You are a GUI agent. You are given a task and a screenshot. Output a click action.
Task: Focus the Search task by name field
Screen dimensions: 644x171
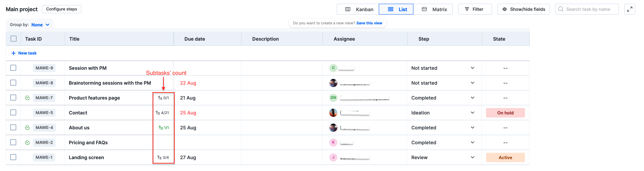(587, 9)
